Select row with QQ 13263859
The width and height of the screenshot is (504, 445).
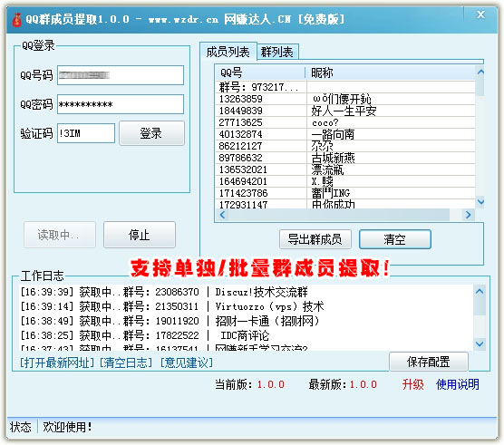[x=345, y=99]
